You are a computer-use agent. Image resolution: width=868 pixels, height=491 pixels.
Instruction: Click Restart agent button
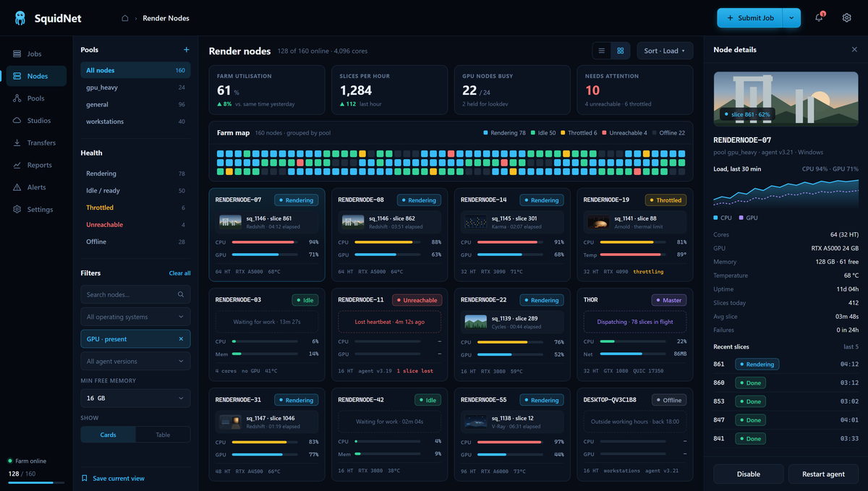coord(823,474)
